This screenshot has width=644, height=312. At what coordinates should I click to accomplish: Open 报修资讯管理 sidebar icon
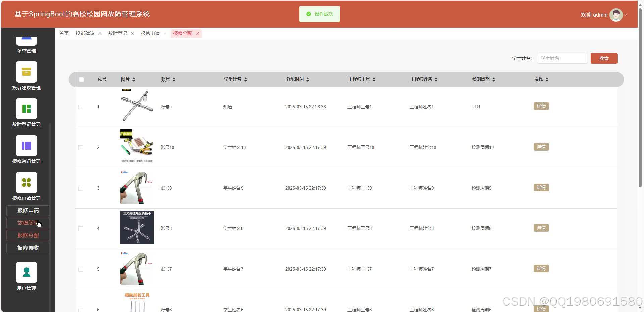[x=26, y=146]
